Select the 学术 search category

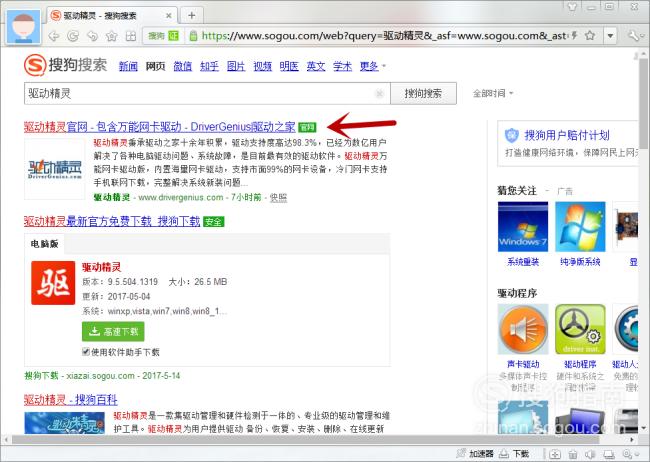click(x=342, y=66)
